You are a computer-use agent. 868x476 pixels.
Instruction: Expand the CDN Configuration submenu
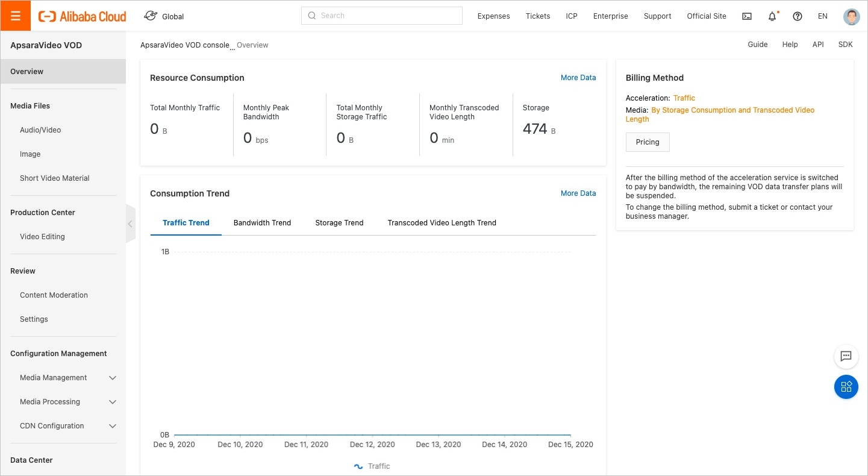112,426
